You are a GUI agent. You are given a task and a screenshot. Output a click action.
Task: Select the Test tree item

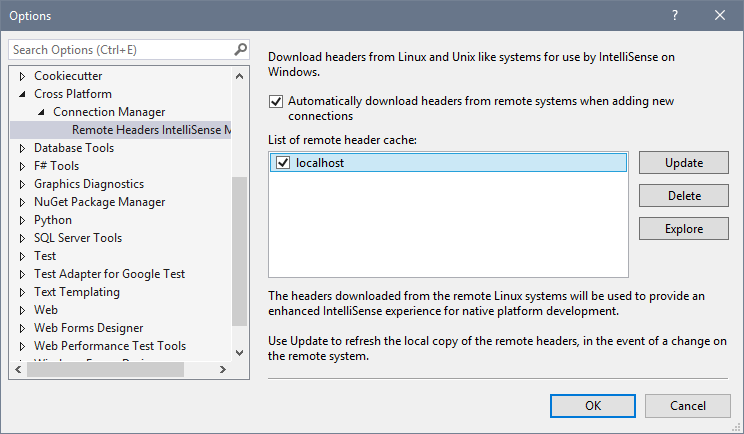[45, 256]
